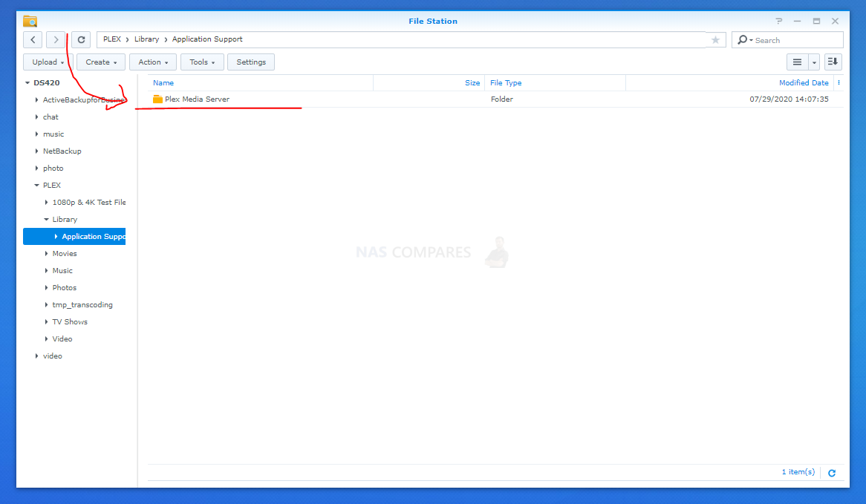Image resolution: width=866 pixels, height=504 pixels.
Task: Expand the Video folder under PLEX
Action: 46,339
